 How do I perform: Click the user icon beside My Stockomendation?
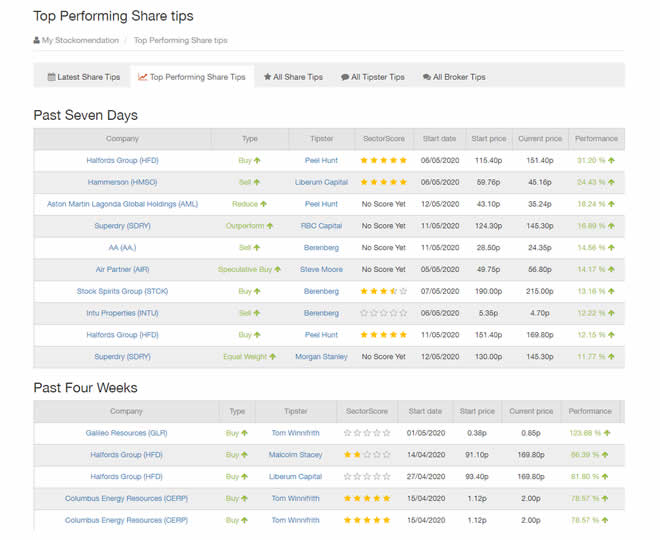tap(37, 41)
